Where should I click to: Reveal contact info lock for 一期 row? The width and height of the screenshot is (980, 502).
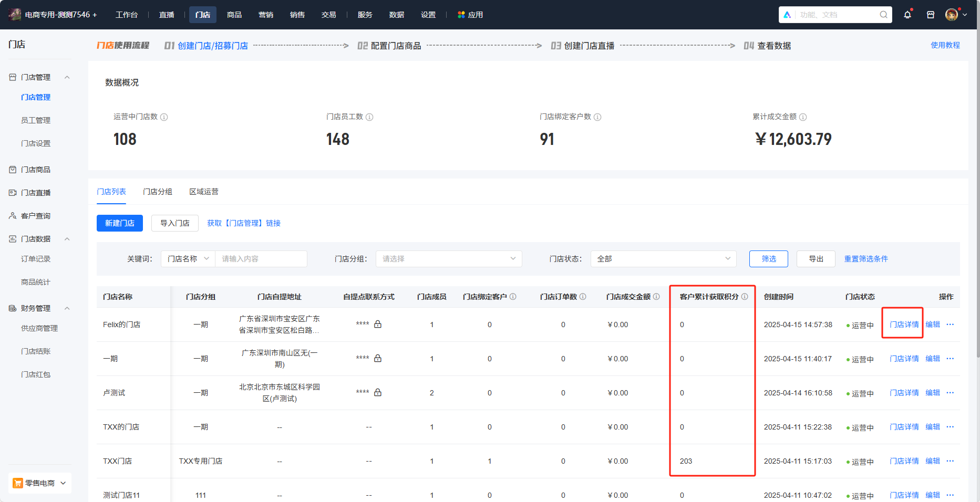tap(378, 358)
